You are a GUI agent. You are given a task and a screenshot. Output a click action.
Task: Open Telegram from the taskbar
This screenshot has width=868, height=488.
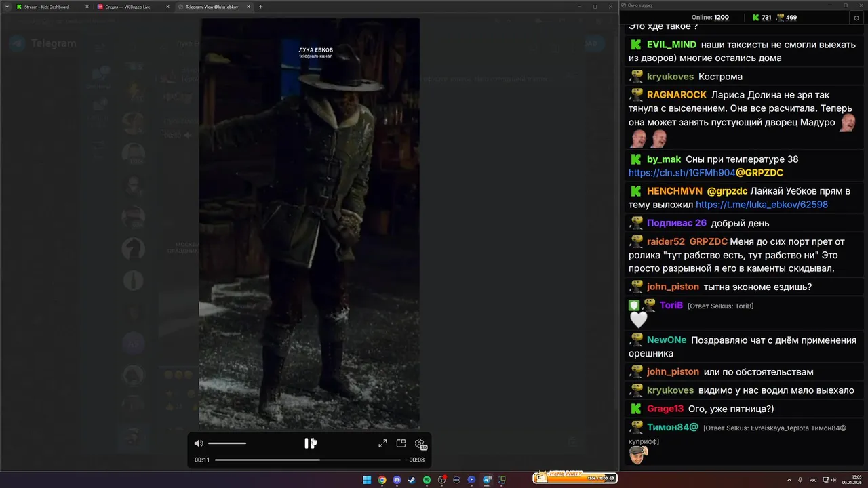click(486, 480)
